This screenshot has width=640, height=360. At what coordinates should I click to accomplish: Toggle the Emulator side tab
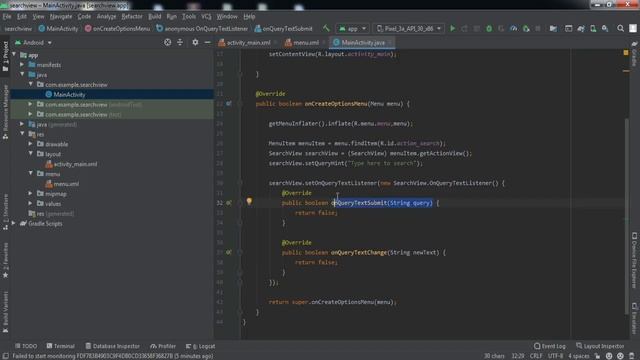click(x=634, y=318)
